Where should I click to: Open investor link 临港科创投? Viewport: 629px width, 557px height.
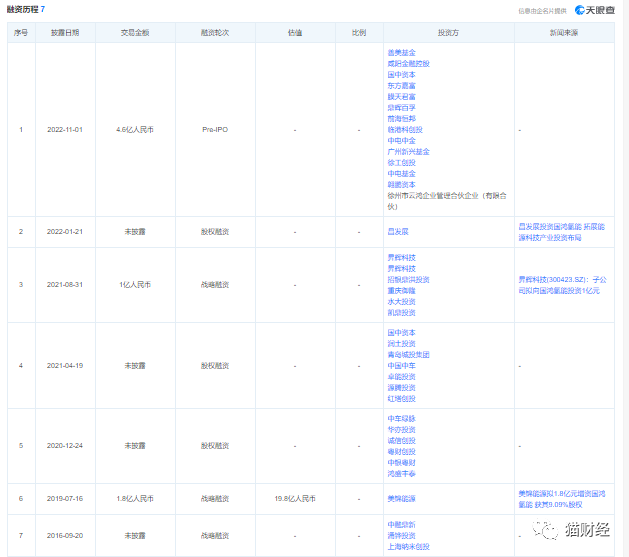pyautogui.click(x=405, y=130)
